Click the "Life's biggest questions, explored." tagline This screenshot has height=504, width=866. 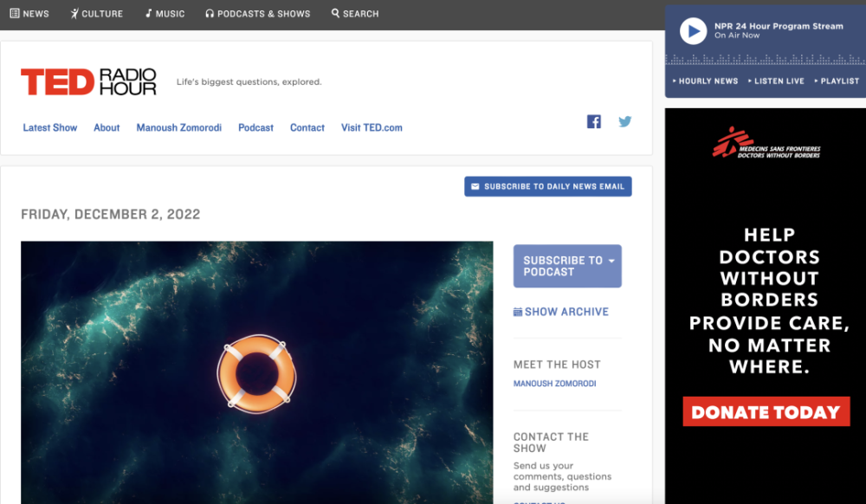(249, 81)
